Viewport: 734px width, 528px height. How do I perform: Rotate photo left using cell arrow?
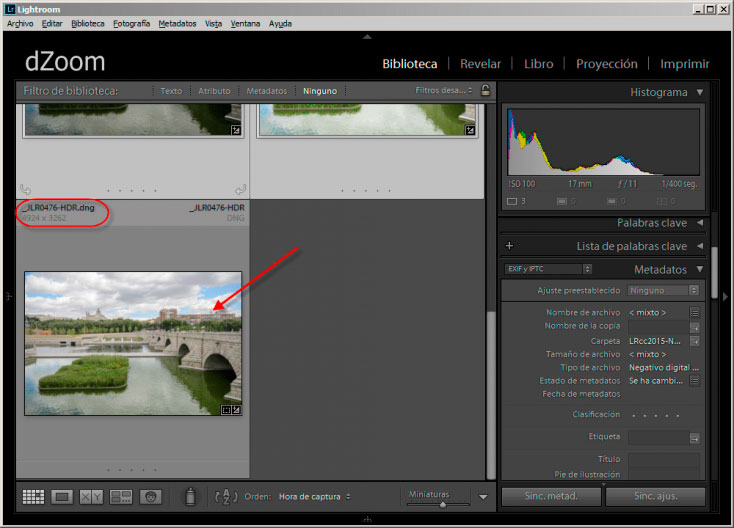pyautogui.click(x=26, y=190)
